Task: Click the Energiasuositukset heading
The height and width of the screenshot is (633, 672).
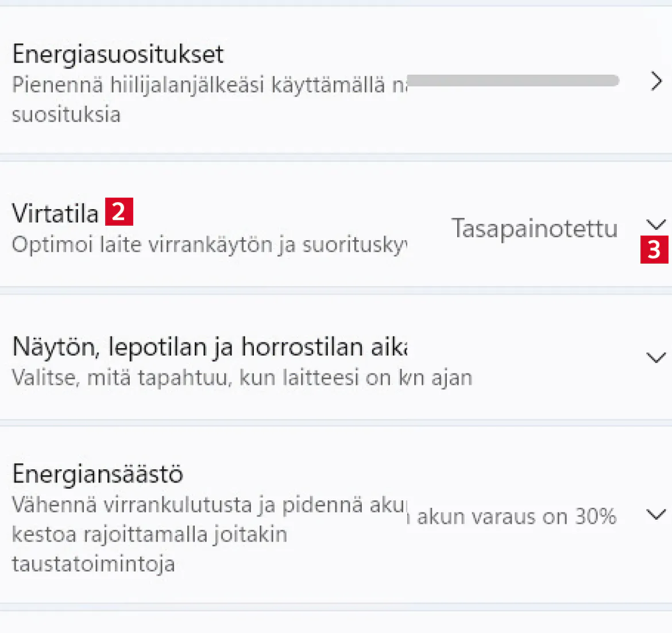Action: [118, 54]
